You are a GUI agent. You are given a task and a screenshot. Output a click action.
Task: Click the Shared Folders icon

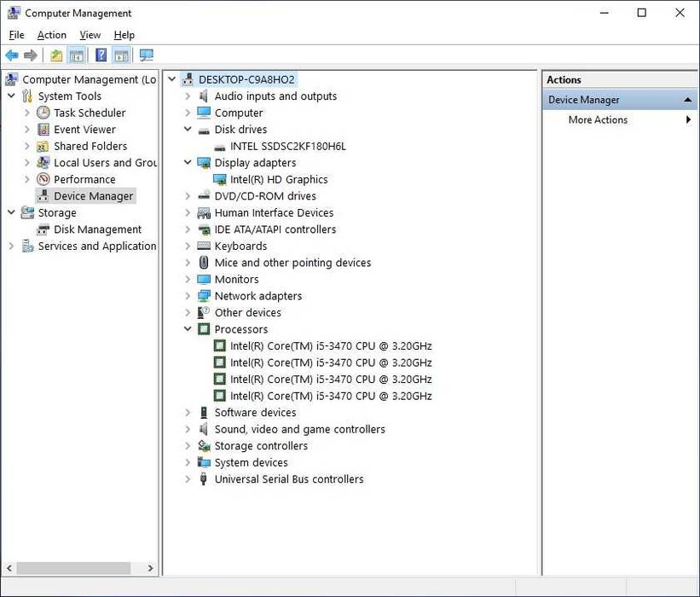[43, 146]
